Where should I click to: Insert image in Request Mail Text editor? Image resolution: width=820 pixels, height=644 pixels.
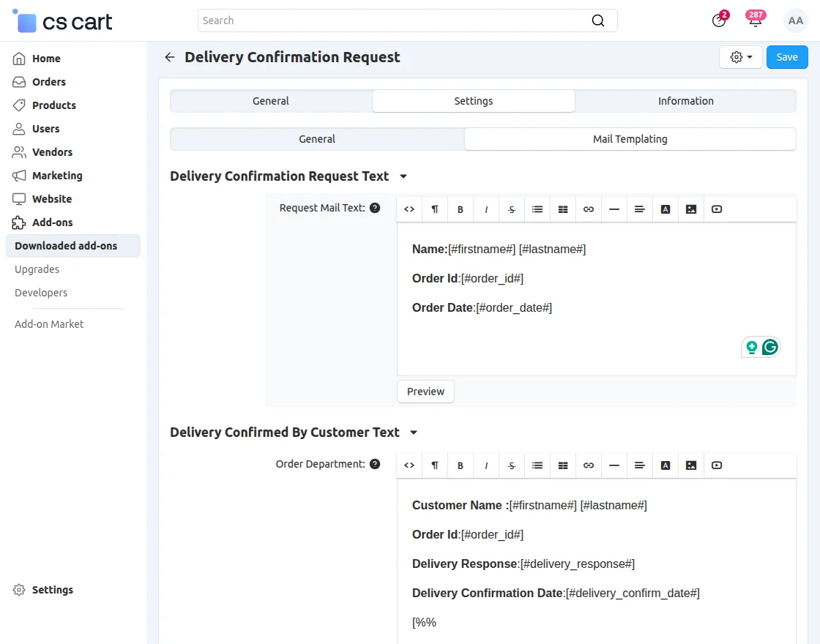pos(691,209)
